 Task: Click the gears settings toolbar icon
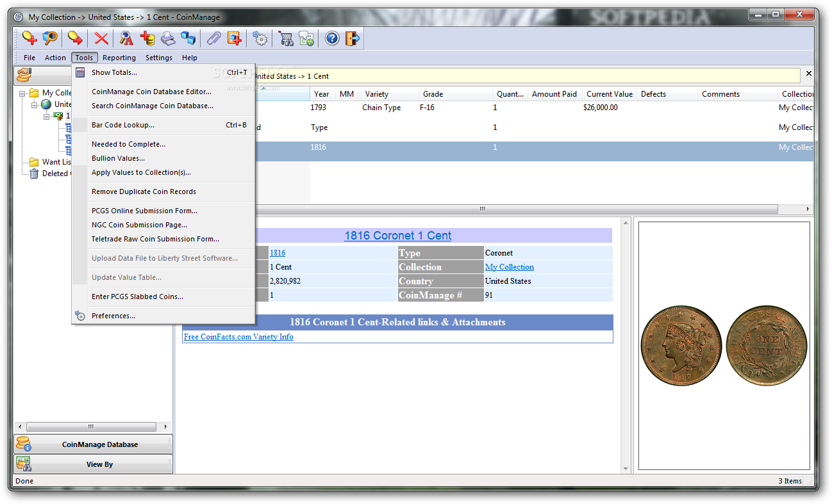tap(260, 38)
